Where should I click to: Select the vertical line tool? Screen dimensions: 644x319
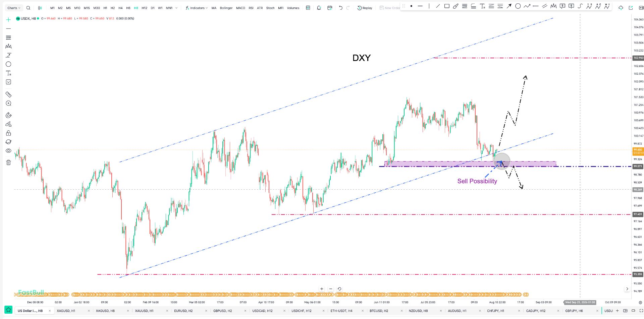point(429,6)
